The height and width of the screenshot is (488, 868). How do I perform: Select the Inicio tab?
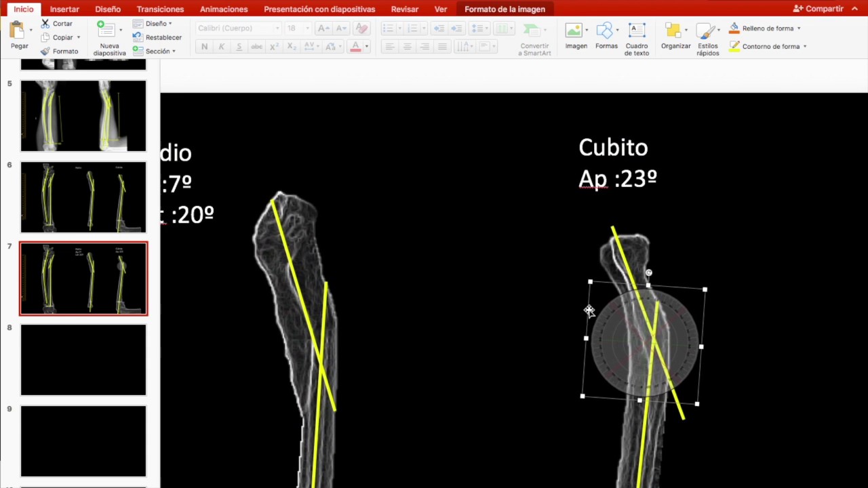coord(24,9)
